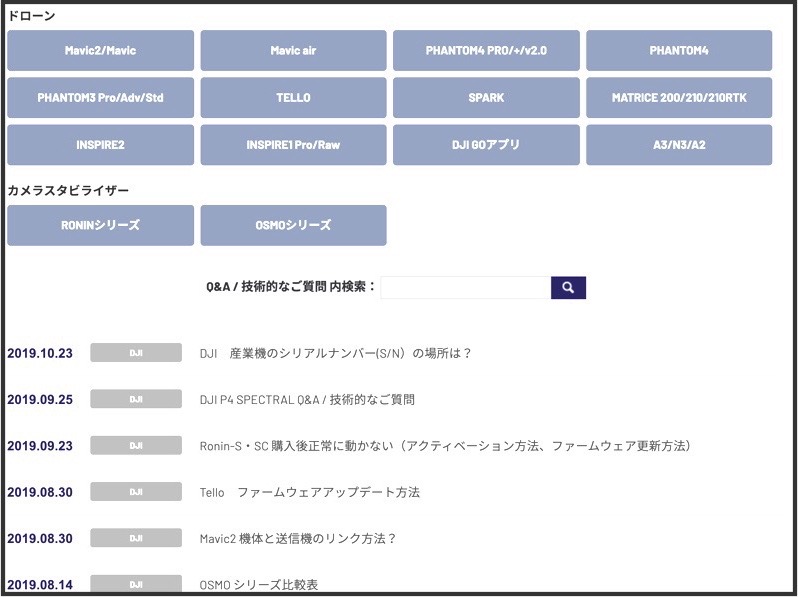
Task: Choose the PHANTOM4 category button
Action: tap(679, 50)
